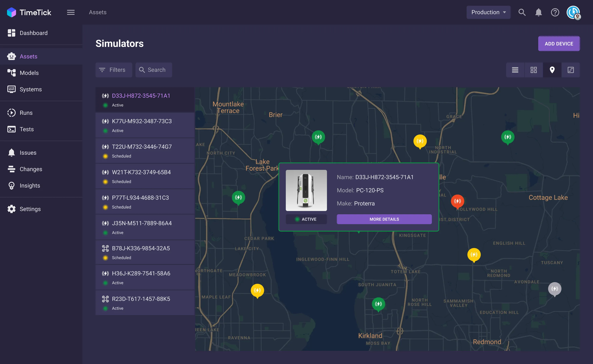Click green map pin near South Juanita
The height and width of the screenshot is (364, 593).
(378, 305)
